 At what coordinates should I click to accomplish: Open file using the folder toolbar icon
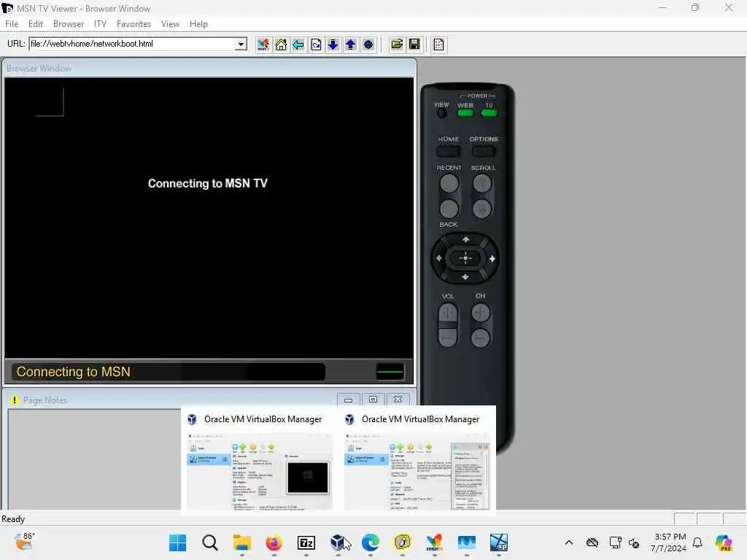click(397, 44)
